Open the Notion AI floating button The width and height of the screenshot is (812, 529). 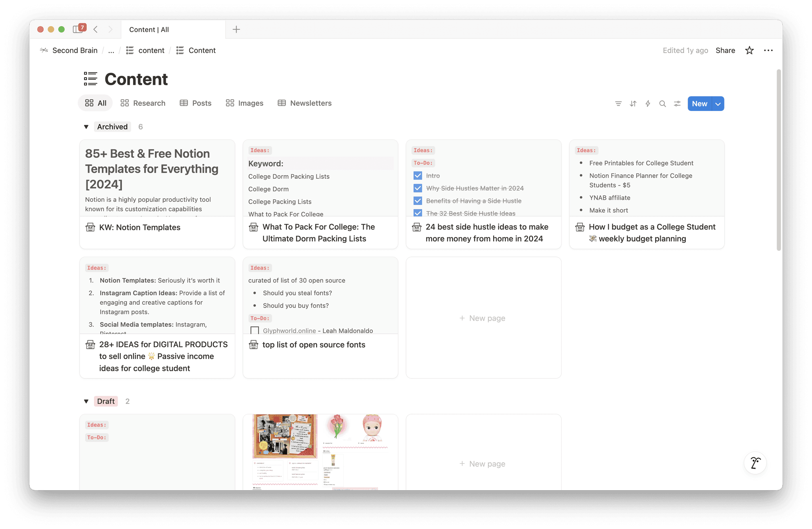(755, 463)
